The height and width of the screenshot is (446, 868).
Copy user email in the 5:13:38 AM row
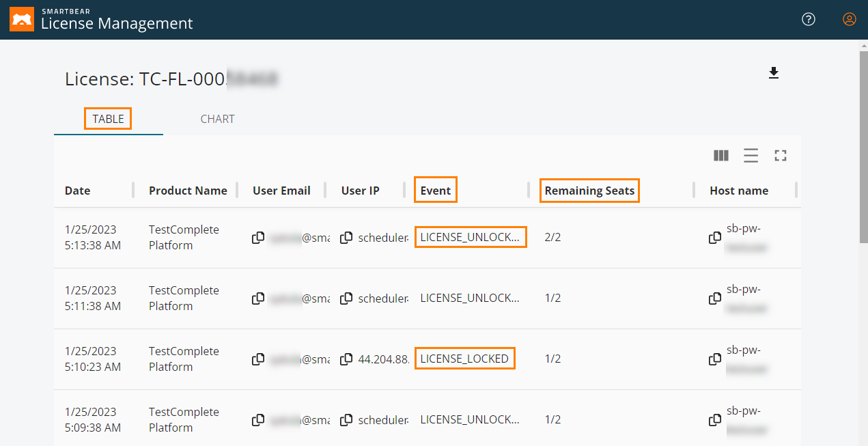coord(258,238)
